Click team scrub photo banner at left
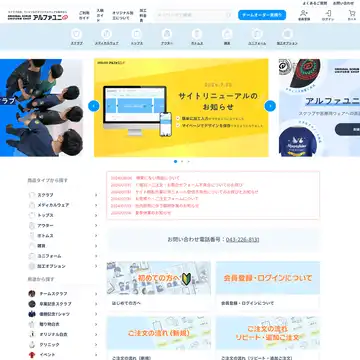 tap(41, 108)
